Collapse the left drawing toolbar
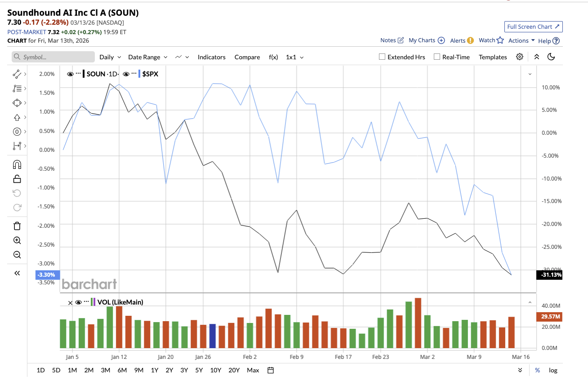The image size is (588, 389). point(17,273)
